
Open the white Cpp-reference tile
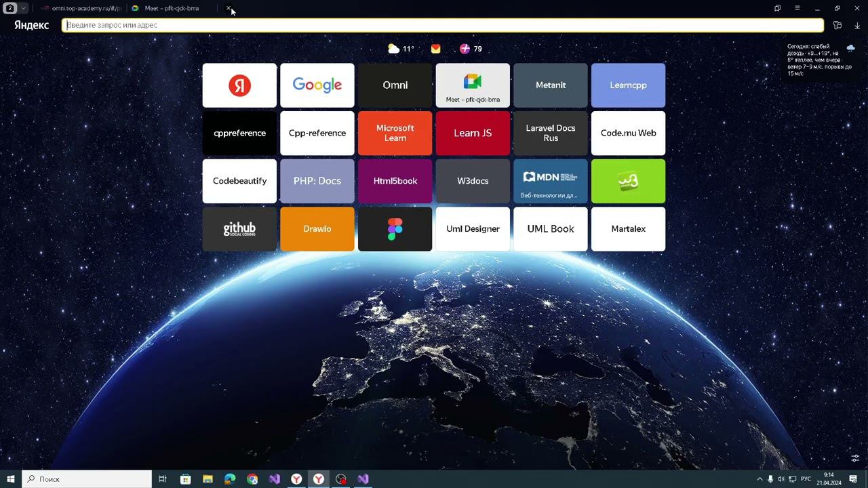[x=317, y=134]
